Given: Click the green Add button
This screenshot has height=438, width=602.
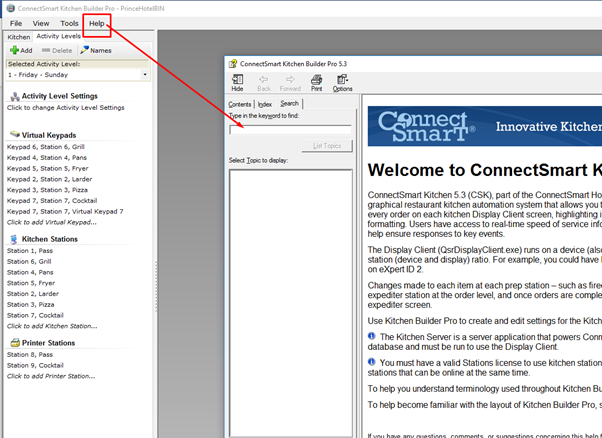Looking at the screenshot, I should coord(20,49).
